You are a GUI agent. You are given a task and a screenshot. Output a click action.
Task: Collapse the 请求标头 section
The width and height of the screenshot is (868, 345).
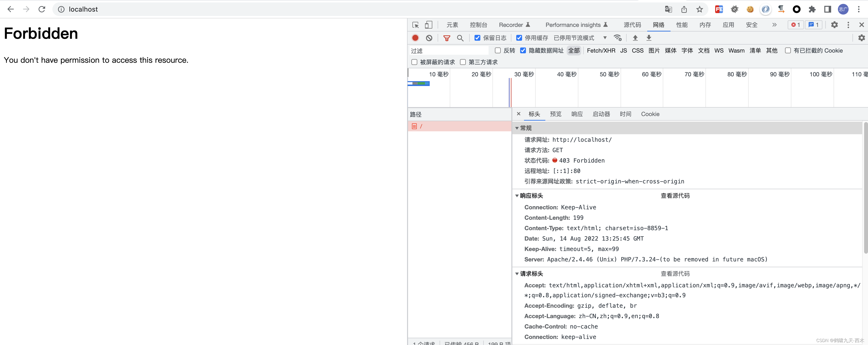[517, 274]
